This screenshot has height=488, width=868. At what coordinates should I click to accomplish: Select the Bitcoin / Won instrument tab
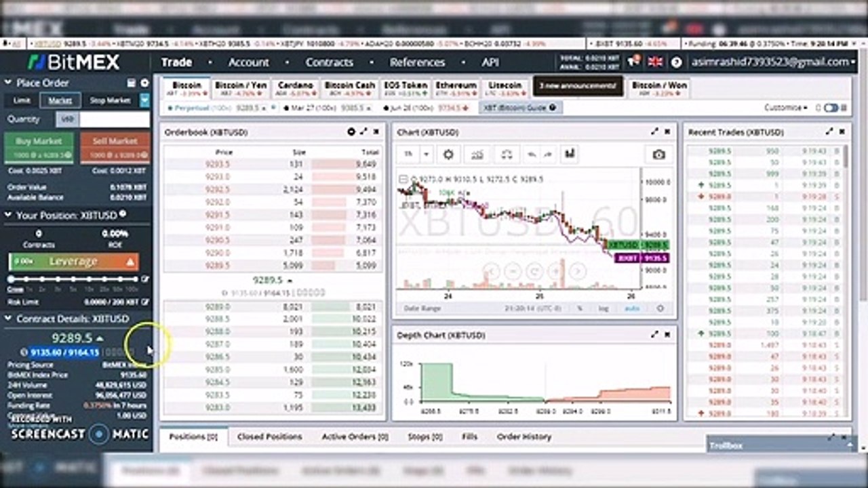coord(659,89)
